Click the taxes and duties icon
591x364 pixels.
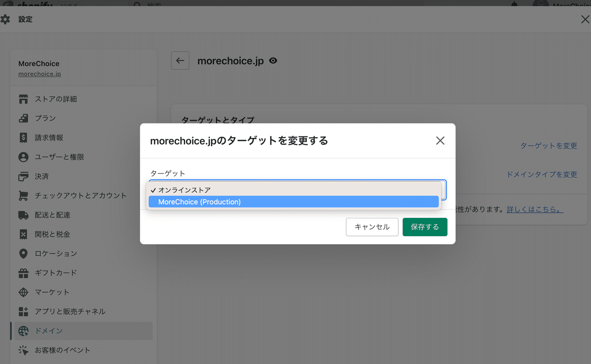click(x=23, y=234)
